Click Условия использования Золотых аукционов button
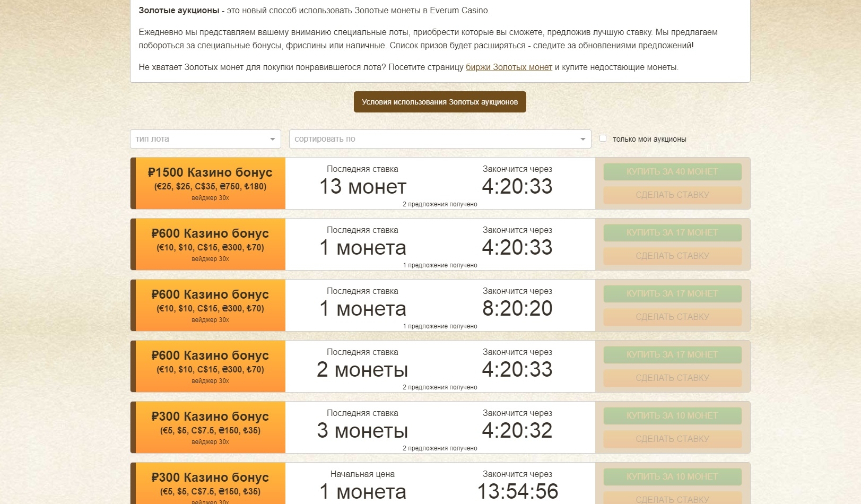This screenshot has width=861, height=504. pyautogui.click(x=440, y=102)
